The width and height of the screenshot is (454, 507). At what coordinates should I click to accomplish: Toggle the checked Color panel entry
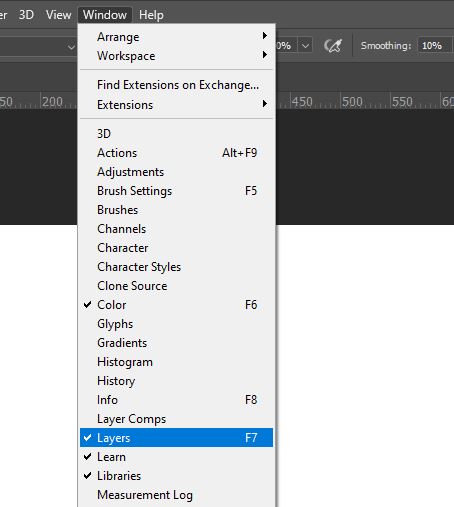(176, 305)
